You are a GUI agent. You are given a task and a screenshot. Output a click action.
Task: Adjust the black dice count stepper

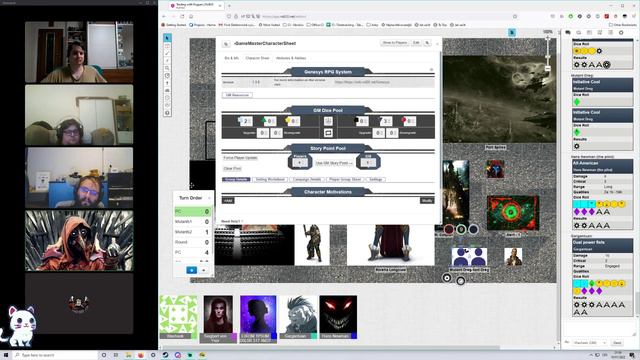[x=364, y=121]
